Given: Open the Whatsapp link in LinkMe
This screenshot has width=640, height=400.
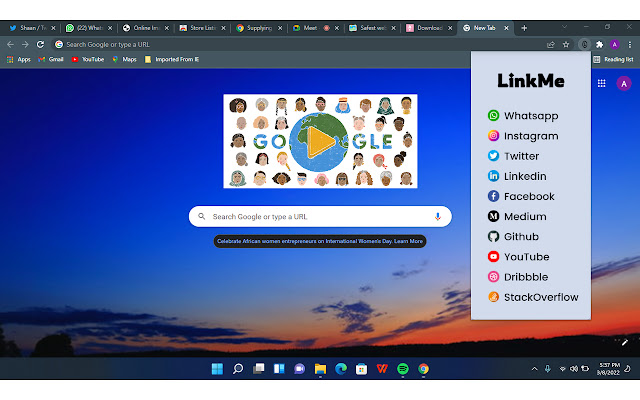Looking at the screenshot, I should point(523,116).
